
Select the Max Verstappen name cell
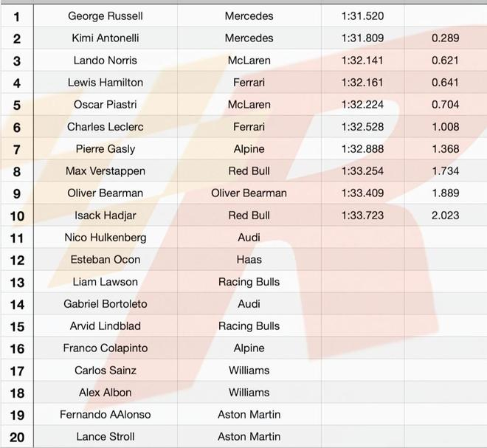[106, 170]
